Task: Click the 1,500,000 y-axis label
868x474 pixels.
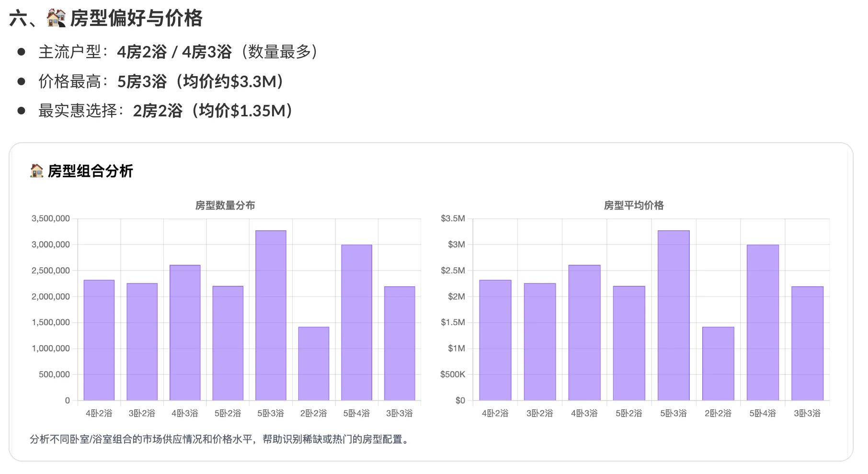Action: point(51,323)
